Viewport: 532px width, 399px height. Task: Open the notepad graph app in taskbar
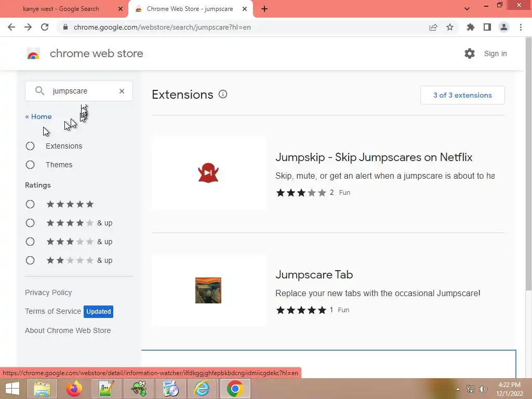click(x=106, y=389)
